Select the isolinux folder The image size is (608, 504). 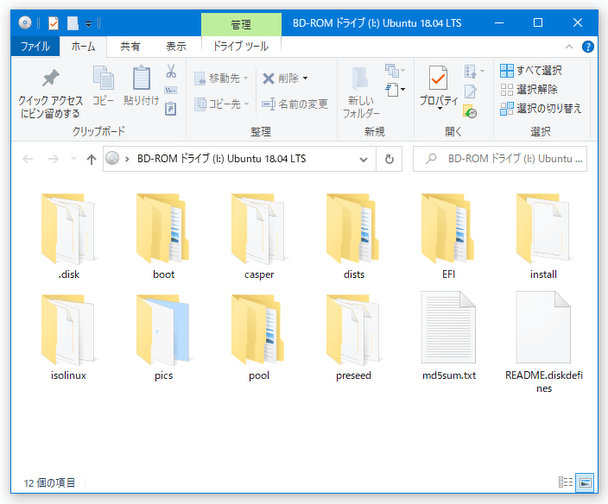(x=68, y=337)
